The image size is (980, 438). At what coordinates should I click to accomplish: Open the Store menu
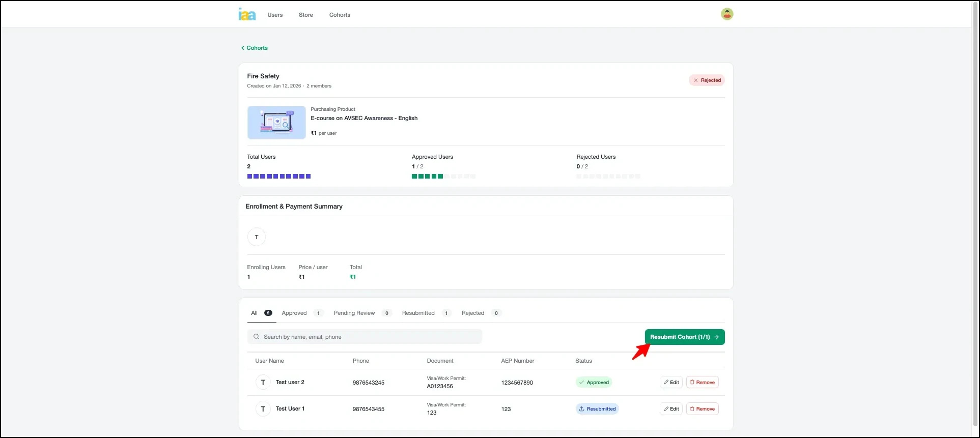[x=306, y=15]
